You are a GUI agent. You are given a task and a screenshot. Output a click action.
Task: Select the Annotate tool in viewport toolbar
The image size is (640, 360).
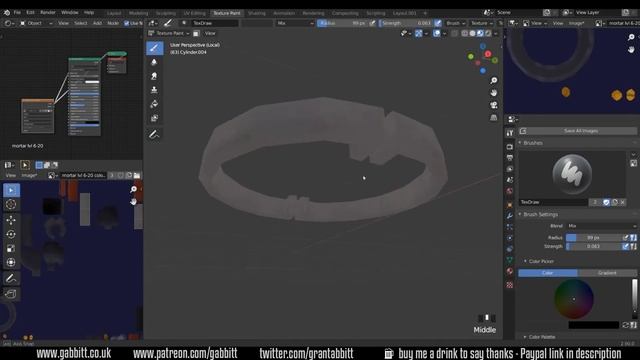[x=154, y=134]
